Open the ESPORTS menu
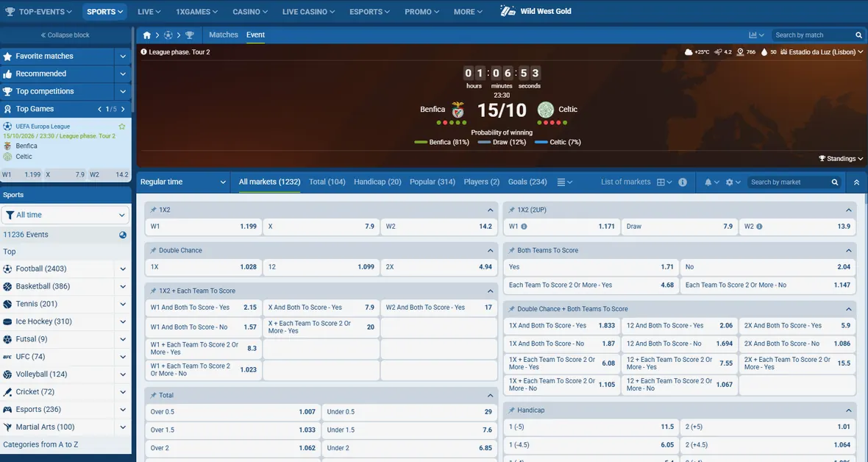 point(370,12)
